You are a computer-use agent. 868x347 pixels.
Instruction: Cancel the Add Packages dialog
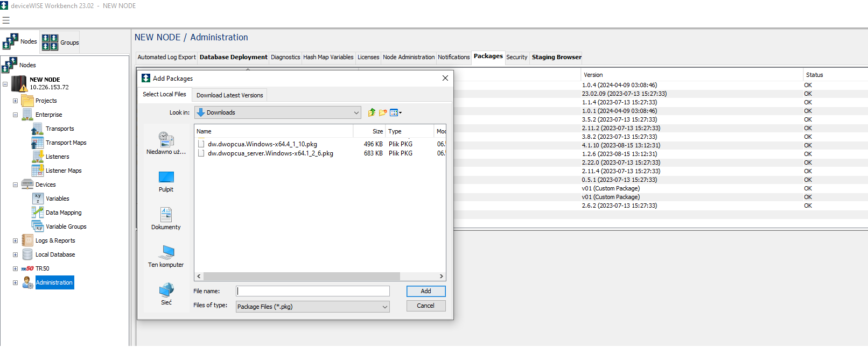point(426,306)
